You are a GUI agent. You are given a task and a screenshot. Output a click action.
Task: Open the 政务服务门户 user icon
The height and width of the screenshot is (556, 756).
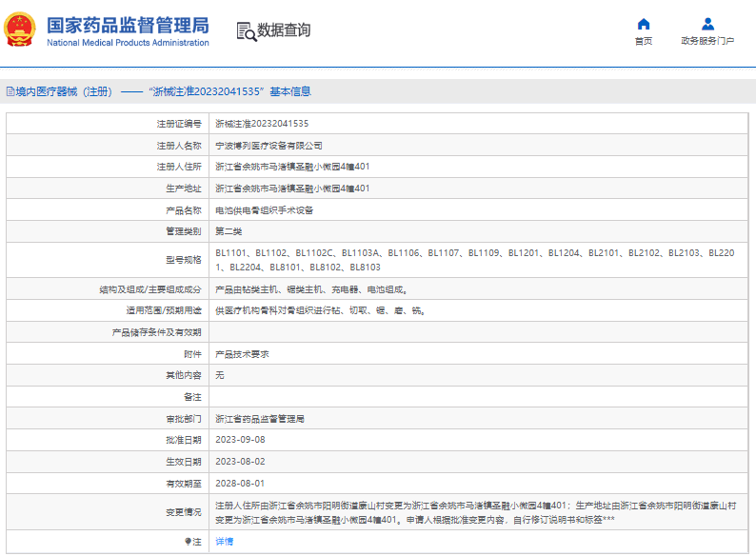coord(707,24)
